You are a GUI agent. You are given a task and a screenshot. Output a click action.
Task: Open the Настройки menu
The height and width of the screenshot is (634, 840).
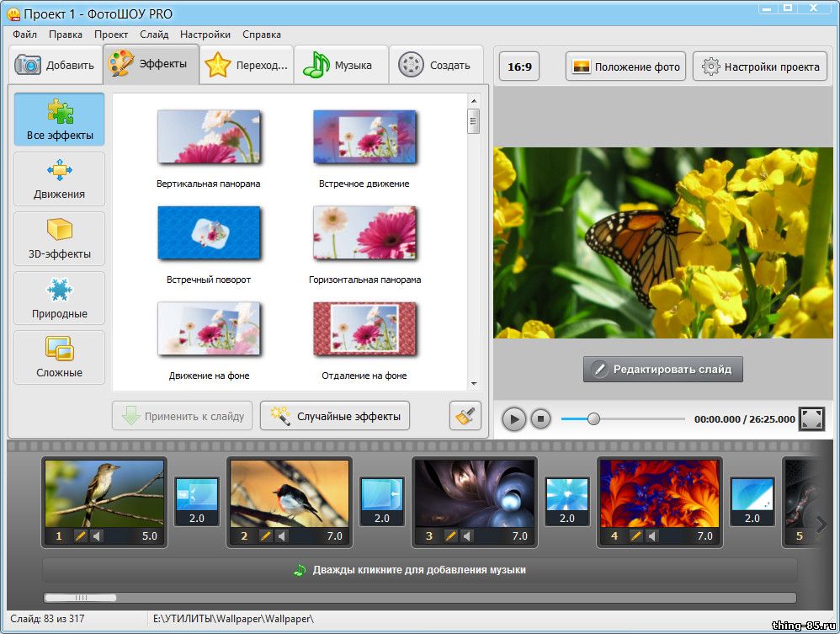tap(205, 35)
